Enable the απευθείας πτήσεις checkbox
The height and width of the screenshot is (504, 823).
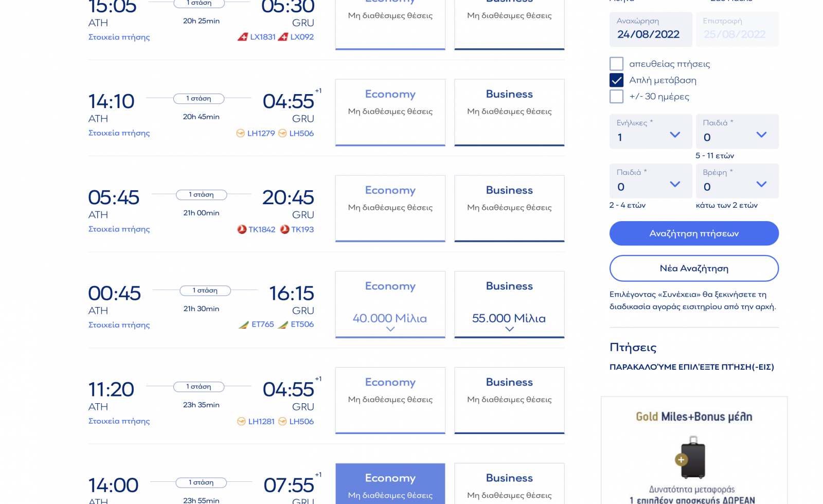click(616, 64)
